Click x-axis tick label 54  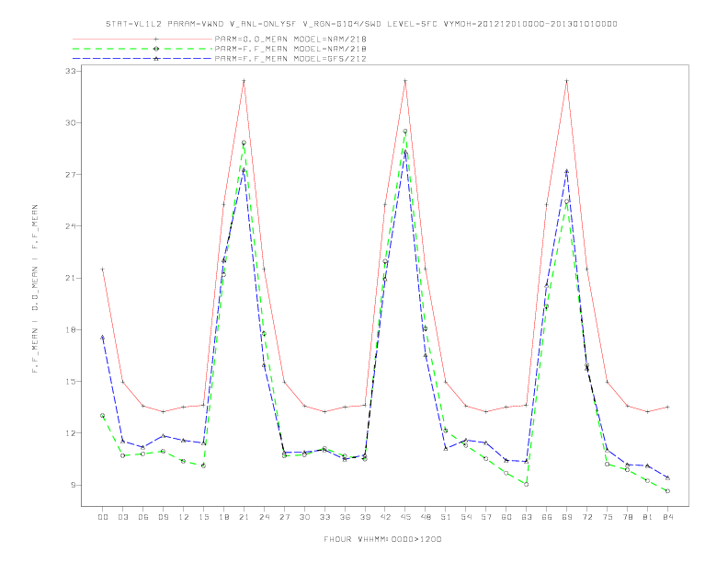[466, 517]
